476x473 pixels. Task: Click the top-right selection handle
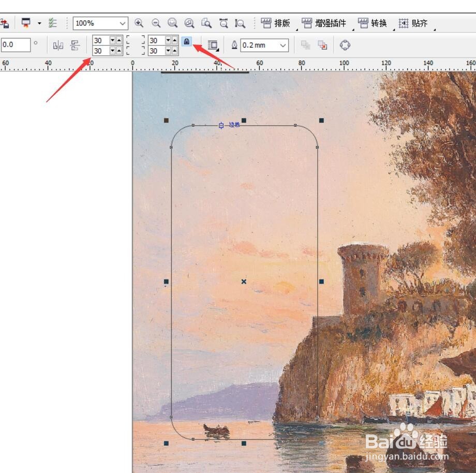(321, 121)
